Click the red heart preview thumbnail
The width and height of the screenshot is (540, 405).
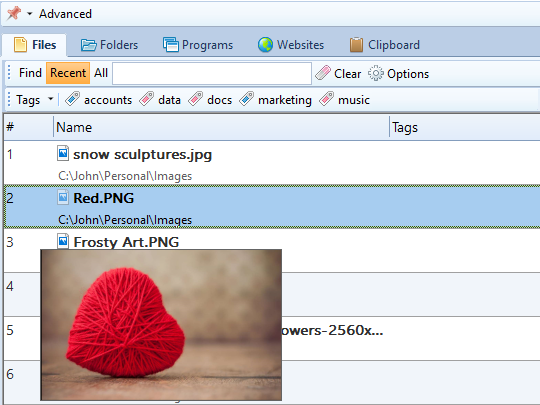161,325
